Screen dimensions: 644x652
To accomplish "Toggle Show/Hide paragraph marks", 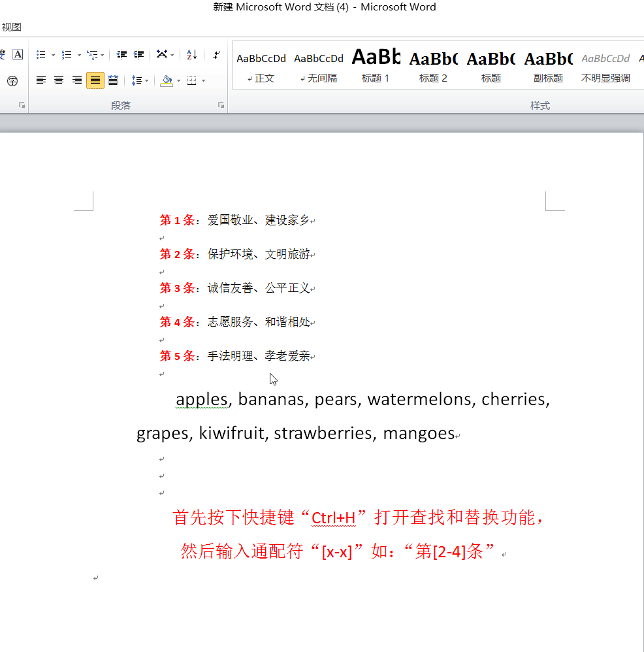I will point(216,55).
